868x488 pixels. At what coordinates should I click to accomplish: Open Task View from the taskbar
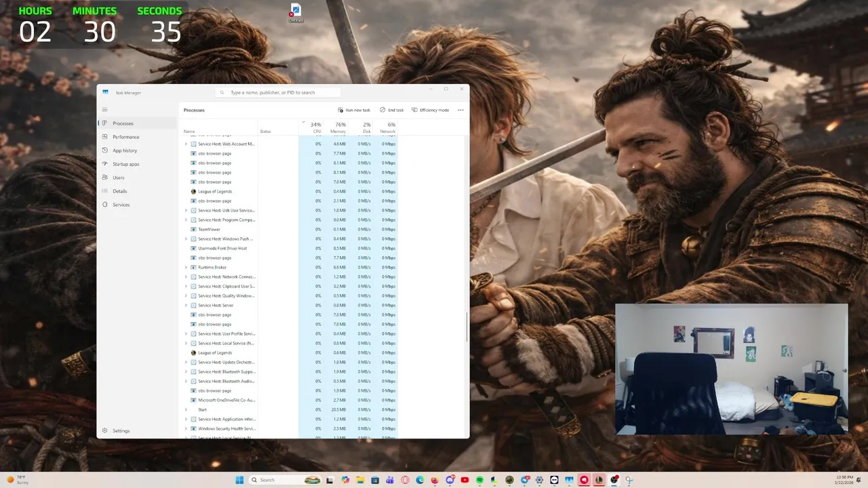pyautogui.click(x=330, y=480)
